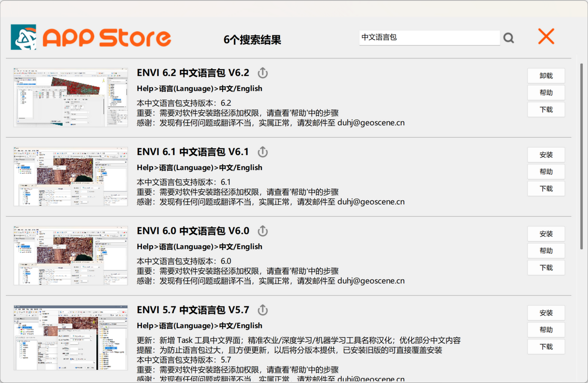Click the 6个搜索结果 results count text

pyautogui.click(x=252, y=40)
